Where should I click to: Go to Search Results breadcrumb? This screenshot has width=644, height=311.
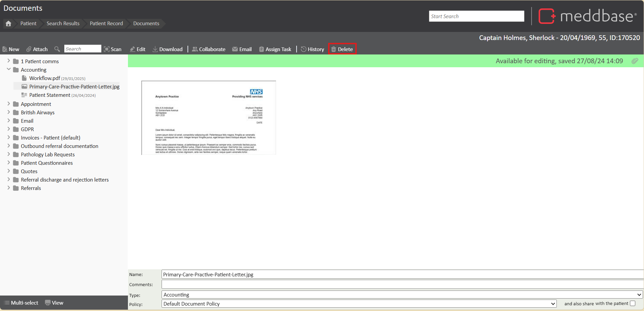[x=63, y=24]
